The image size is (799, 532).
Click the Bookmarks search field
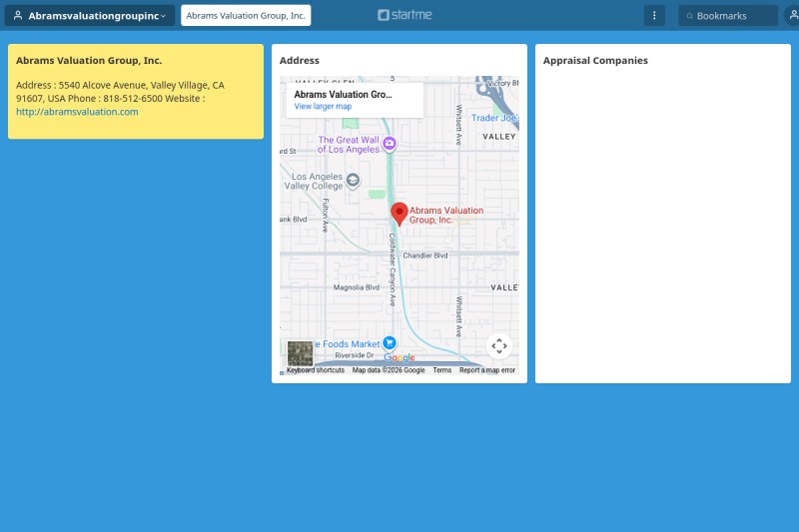pos(728,16)
